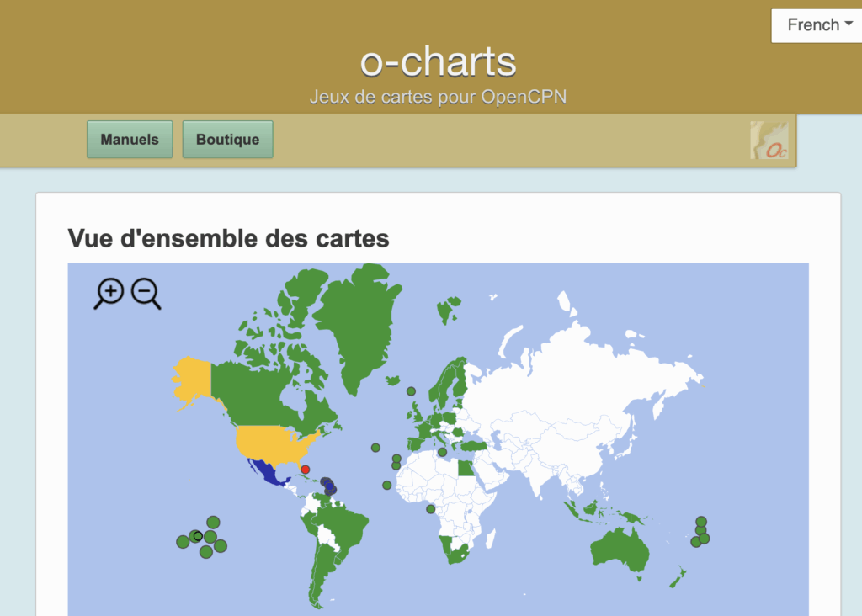Select the yellow Alaska region
Image resolution: width=862 pixels, height=616 pixels.
[x=192, y=377]
